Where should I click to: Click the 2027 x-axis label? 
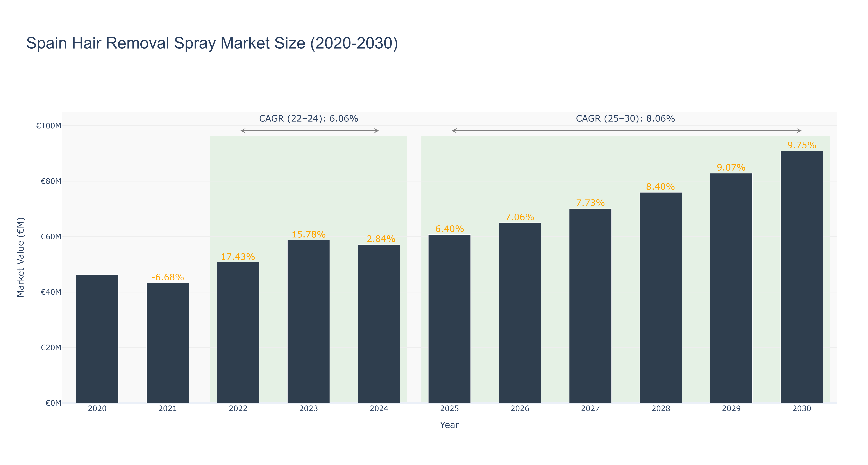point(590,409)
